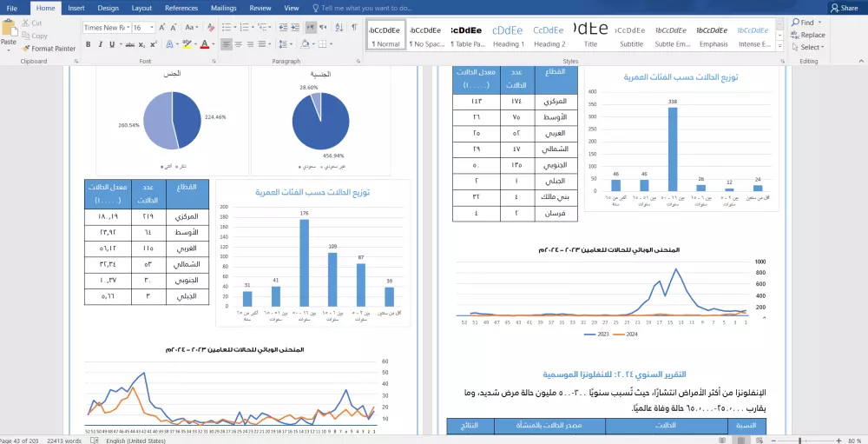The height and width of the screenshot is (444, 868).
Task: Click the Copy command
Action: pyautogui.click(x=35, y=36)
